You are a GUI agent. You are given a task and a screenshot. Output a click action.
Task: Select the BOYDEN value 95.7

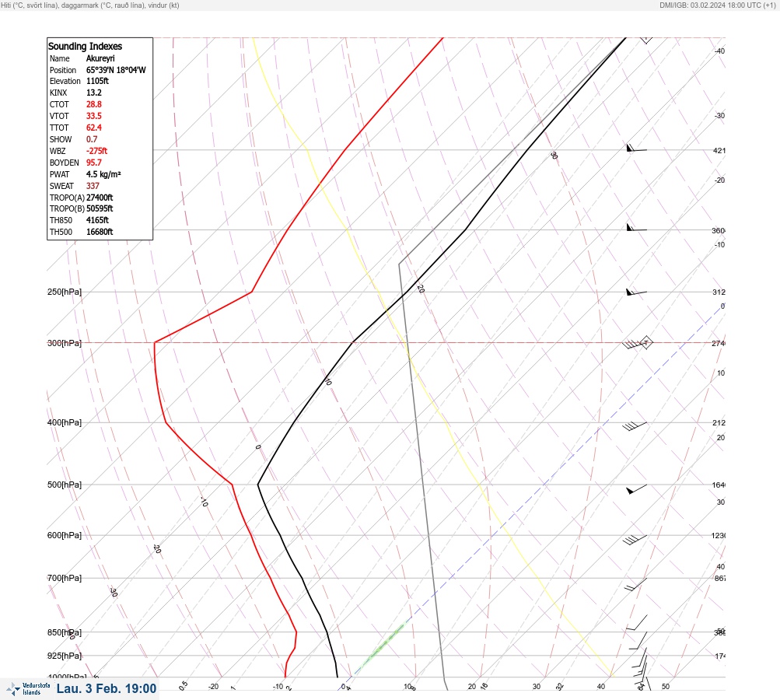[x=94, y=163]
